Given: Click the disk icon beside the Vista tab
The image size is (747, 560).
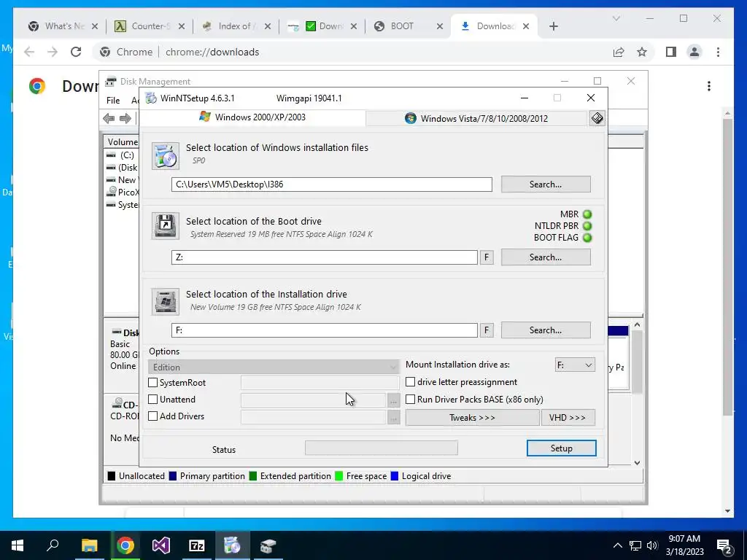Looking at the screenshot, I should [597, 118].
